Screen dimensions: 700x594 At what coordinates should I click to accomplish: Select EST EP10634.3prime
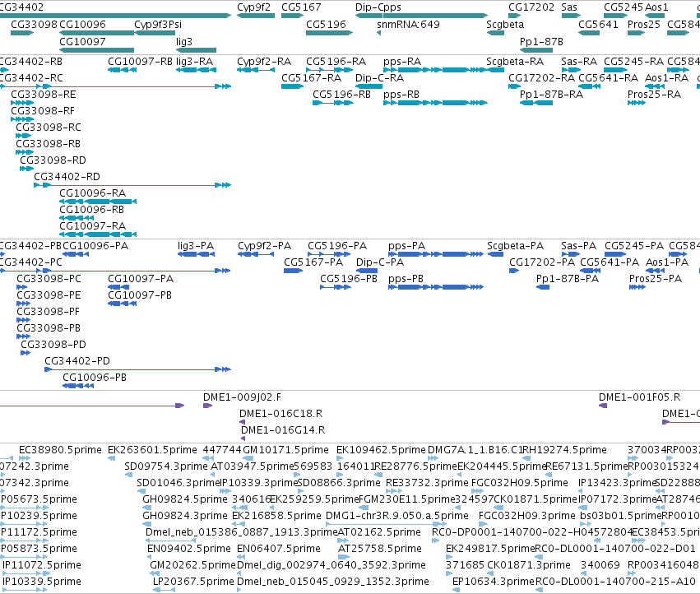coord(494,582)
